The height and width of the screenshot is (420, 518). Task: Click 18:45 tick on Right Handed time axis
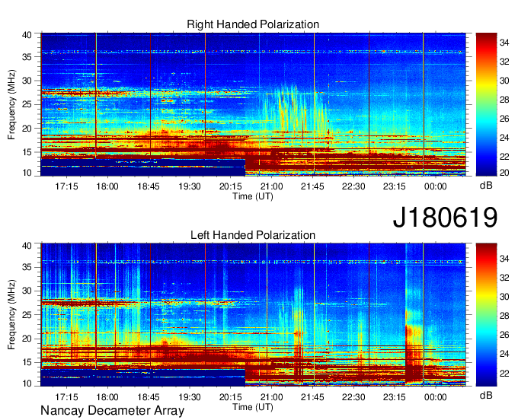pos(149,186)
